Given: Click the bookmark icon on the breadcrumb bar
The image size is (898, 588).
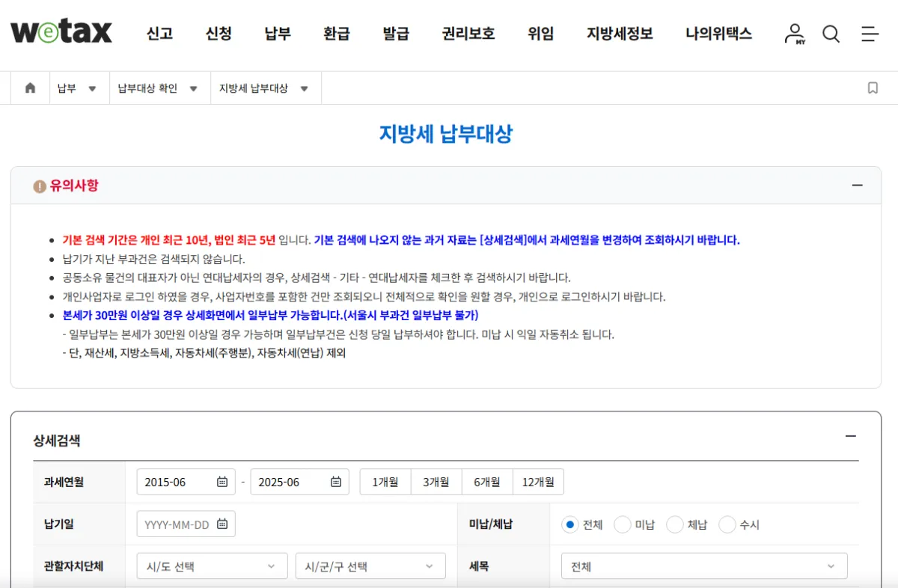Looking at the screenshot, I should [x=872, y=88].
